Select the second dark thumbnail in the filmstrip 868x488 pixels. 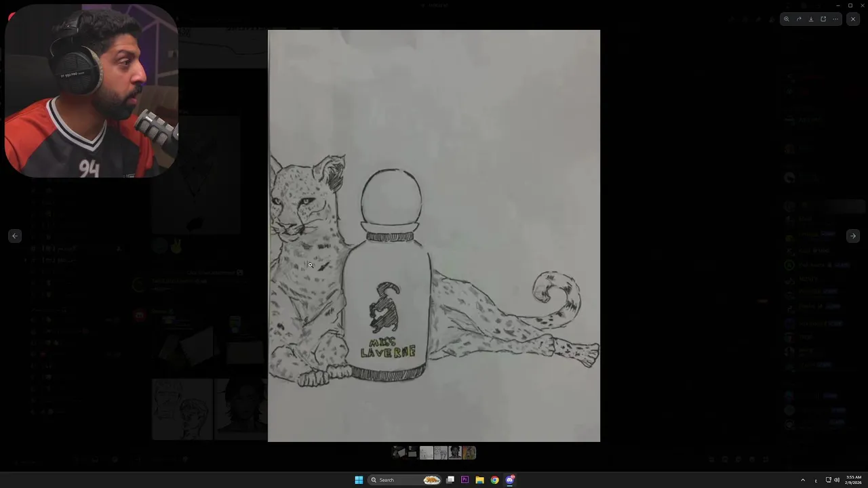click(412, 452)
